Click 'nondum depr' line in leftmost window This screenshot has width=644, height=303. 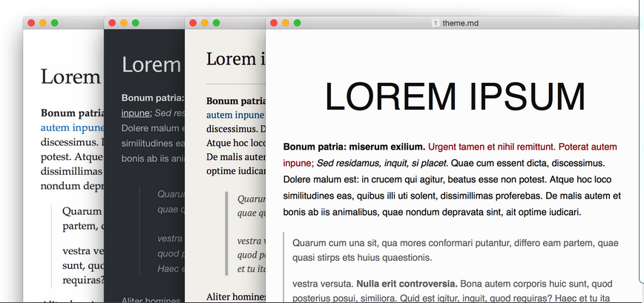click(x=72, y=186)
